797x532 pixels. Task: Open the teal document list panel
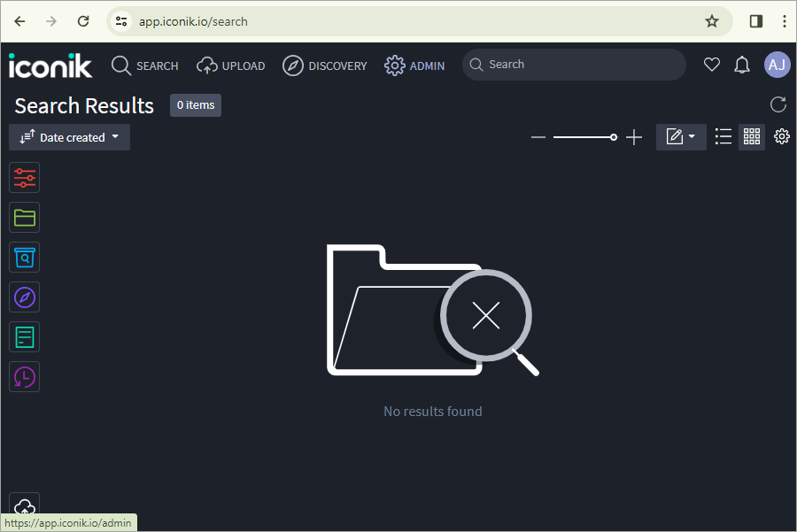[x=25, y=337]
